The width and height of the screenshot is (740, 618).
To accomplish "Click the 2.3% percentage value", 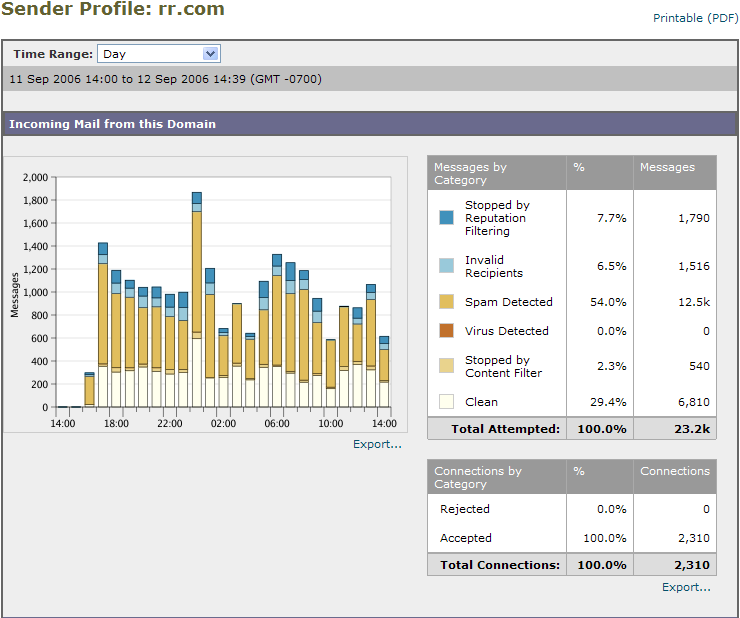I will coord(612,366).
